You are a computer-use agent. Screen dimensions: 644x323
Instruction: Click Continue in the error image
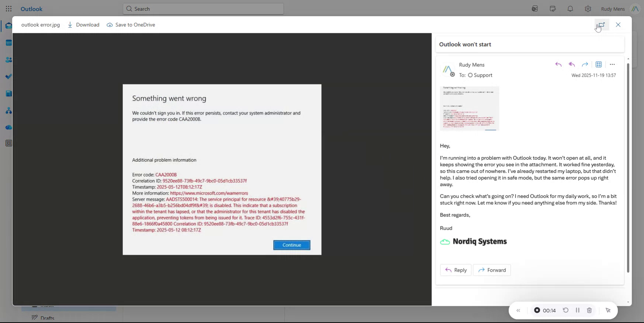click(x=292, y=245)
